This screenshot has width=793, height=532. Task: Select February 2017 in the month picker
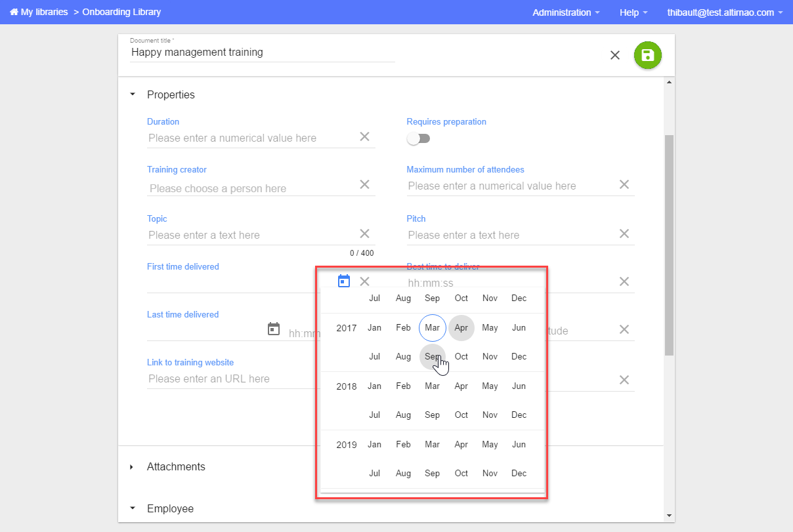[x=404, y=328]
